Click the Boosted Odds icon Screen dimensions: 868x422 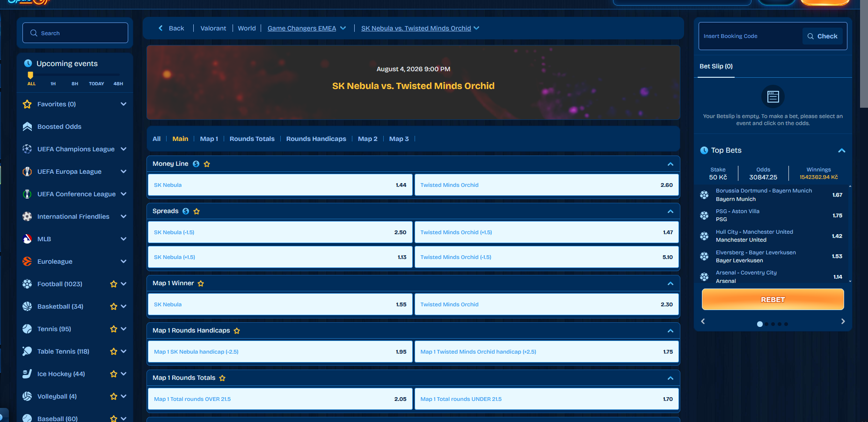[27, 126]
